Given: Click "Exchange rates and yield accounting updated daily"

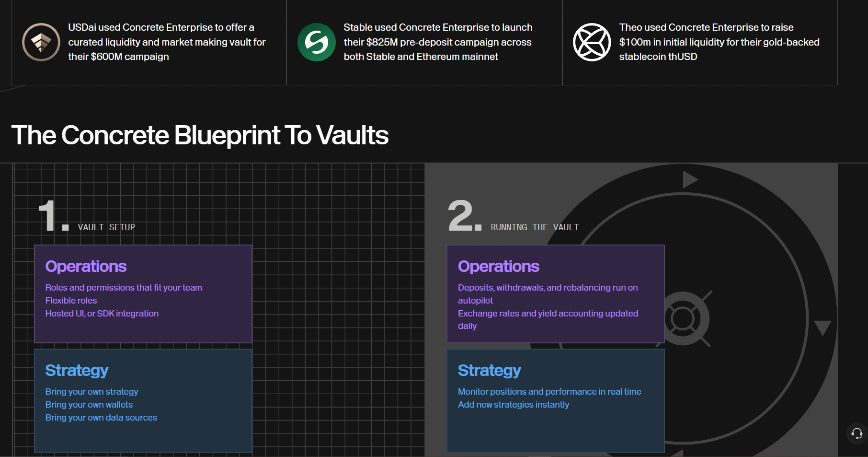Looking at the screenshot, I should point(548,320).
